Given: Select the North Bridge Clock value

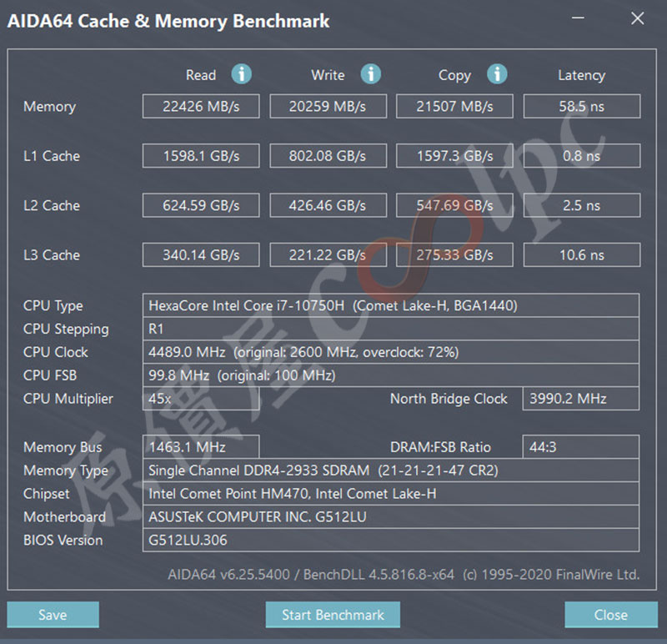Looking at the screenshot, I should [x=581, y=399].
